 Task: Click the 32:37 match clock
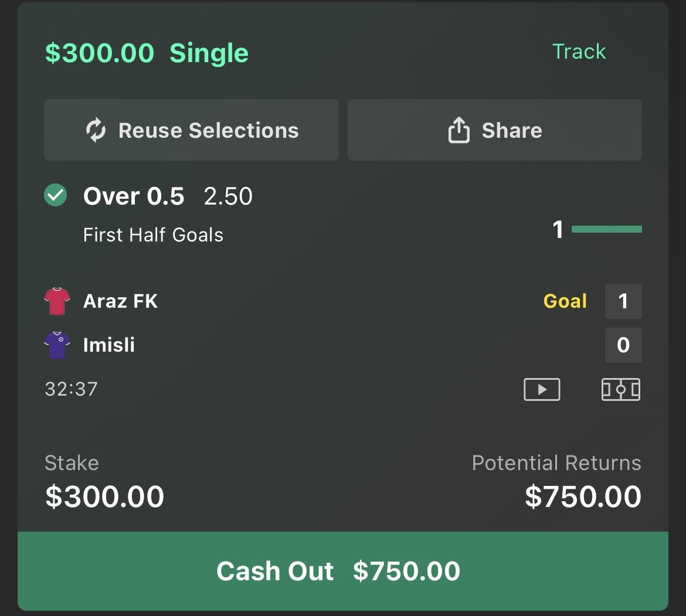[x=71, y=389]
